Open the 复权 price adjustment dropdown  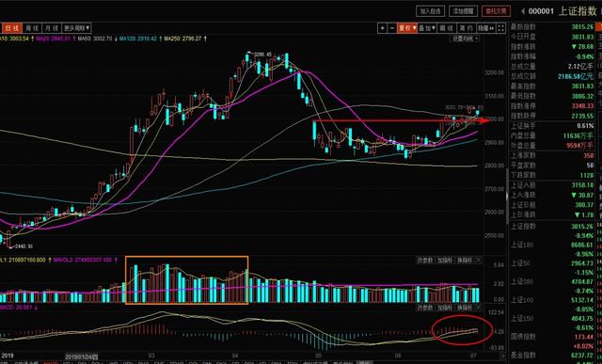[x=407, y=28]
